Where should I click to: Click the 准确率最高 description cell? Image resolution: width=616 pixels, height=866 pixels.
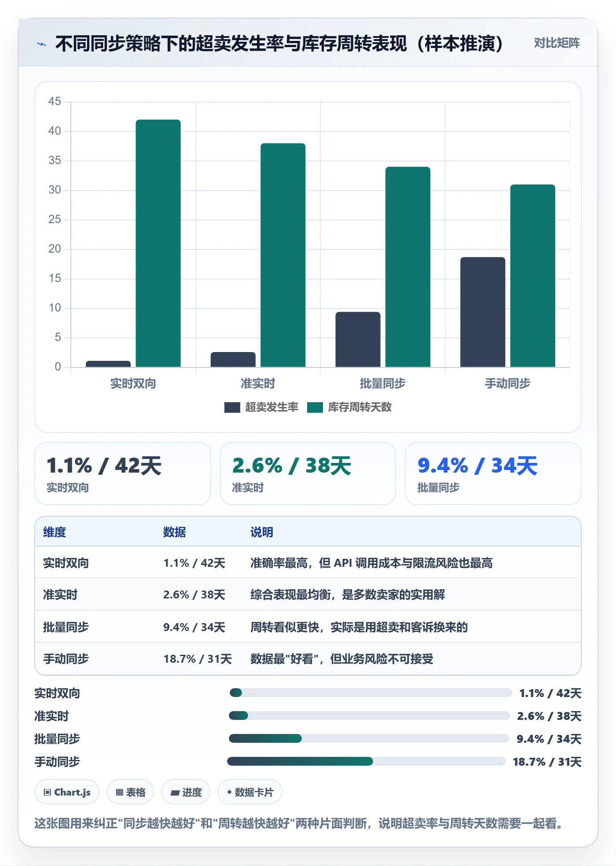click(x=371, y=563)
